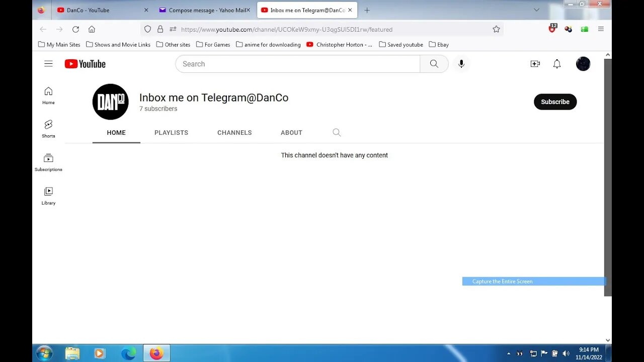The image size is (644, 362).
Task: Go to Home in sidebar
Action: (x=48, y=96)
